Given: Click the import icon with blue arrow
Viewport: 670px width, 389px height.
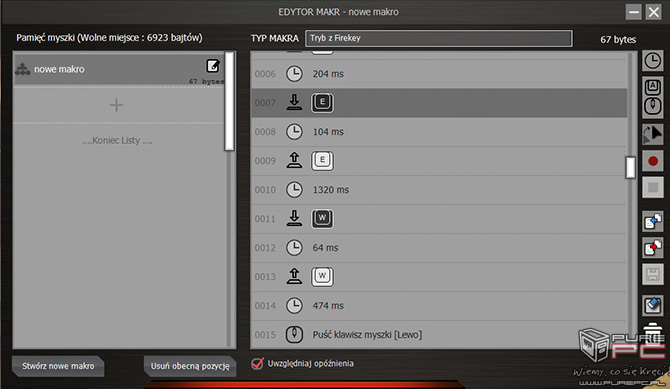Looking at the screenshot, I should coord(652,221).
